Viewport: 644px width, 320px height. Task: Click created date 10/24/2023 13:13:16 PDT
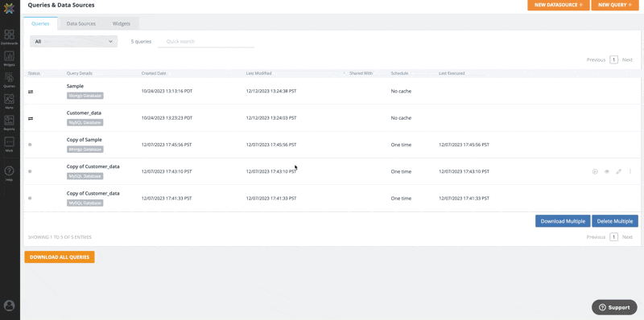click(x=167, y=91)
